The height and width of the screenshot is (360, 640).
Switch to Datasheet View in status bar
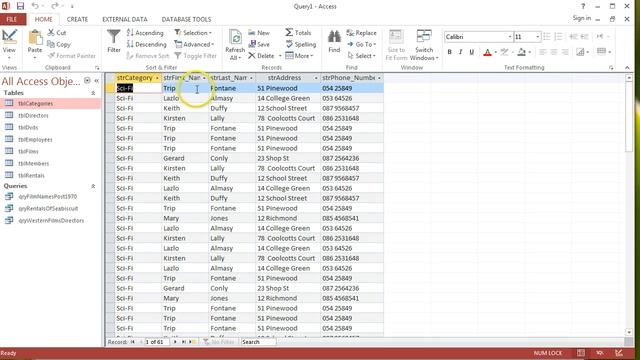coord(581,353)
